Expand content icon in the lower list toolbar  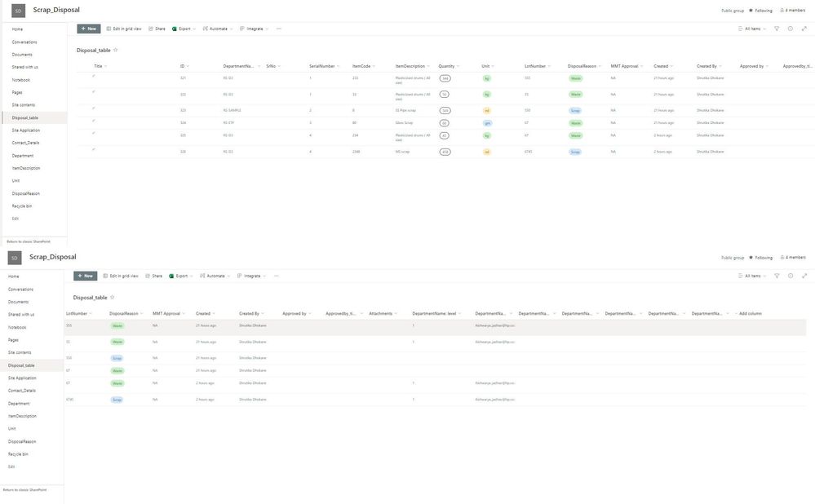(x=804, y=276)
